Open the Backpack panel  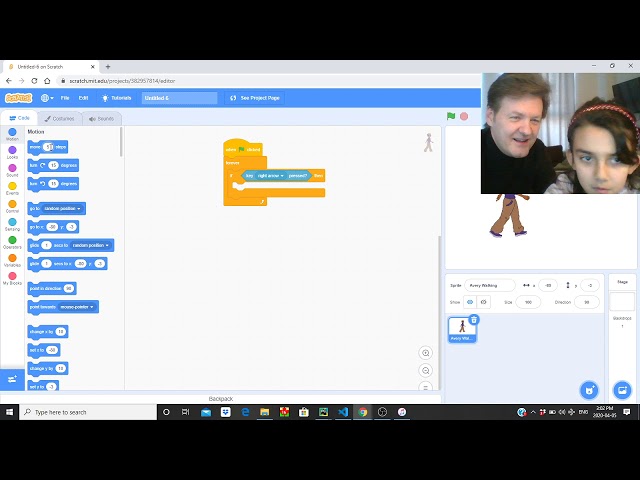tap(220, 399)
